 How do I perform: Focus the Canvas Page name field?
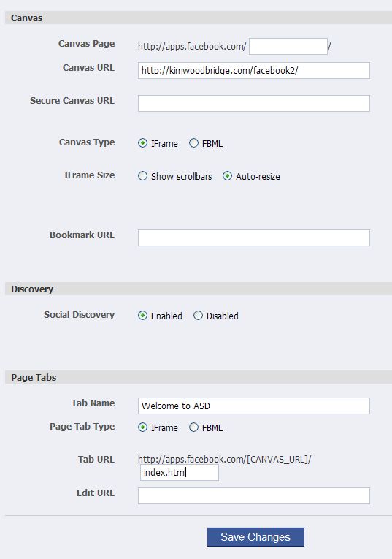pyautogui.click(x=288, y=46)
